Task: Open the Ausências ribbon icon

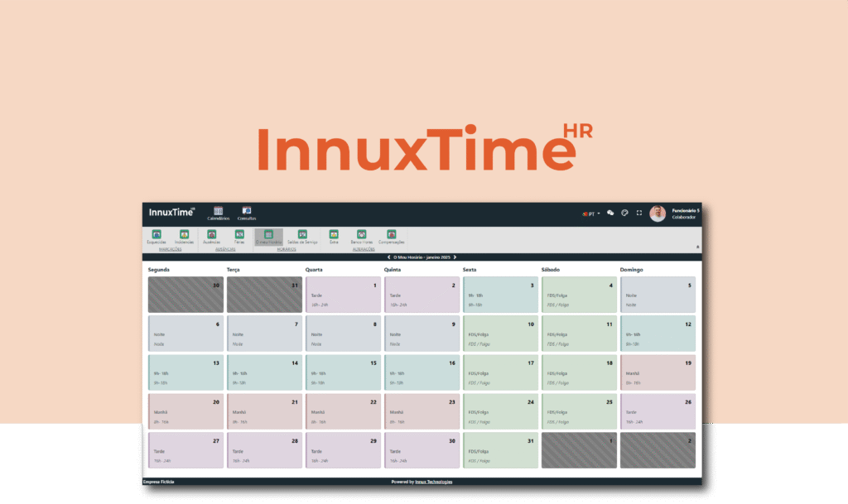Action: pos(211,234)
